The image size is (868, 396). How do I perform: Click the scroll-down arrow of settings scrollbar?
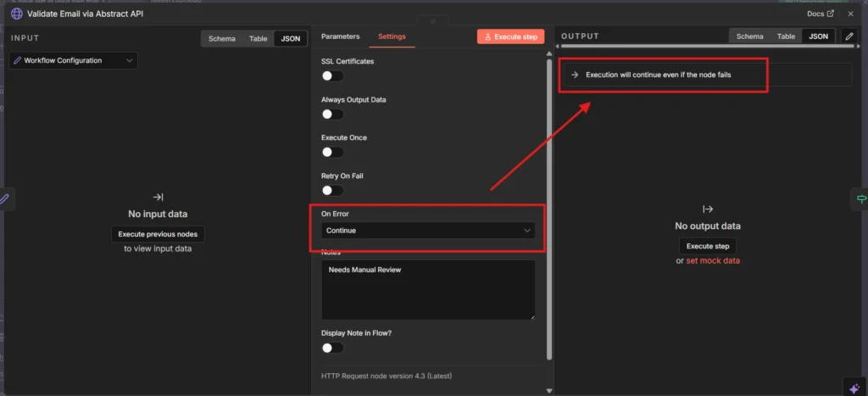tap(549, 391)
